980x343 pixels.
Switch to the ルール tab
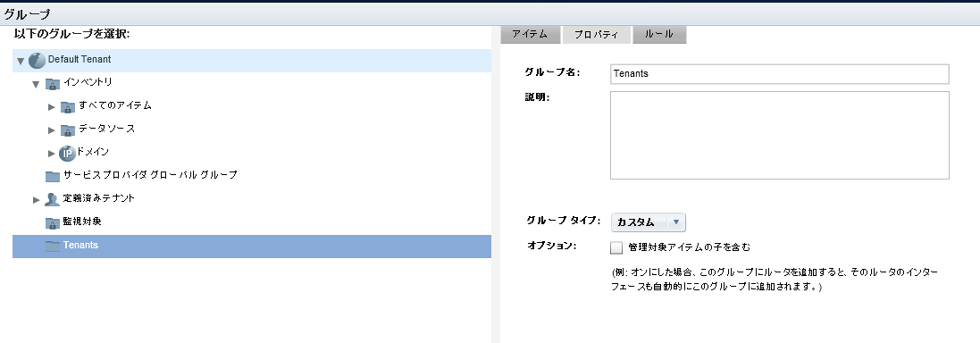pos(659,34)
